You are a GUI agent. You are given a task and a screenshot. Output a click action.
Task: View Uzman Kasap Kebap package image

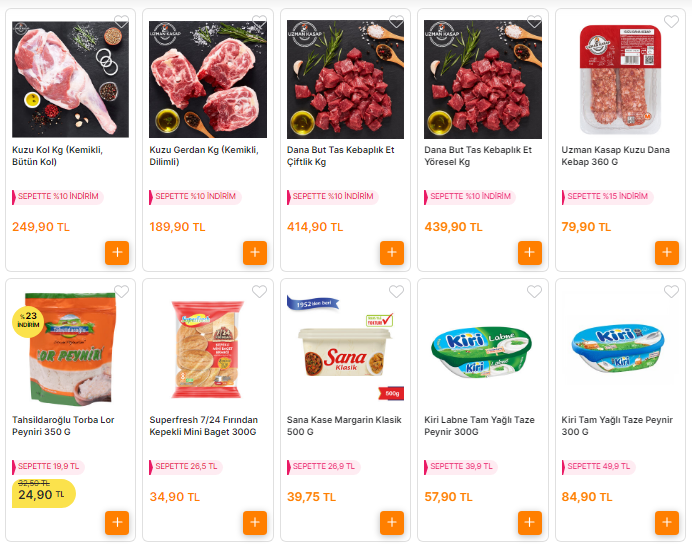[x=620, y=79]
